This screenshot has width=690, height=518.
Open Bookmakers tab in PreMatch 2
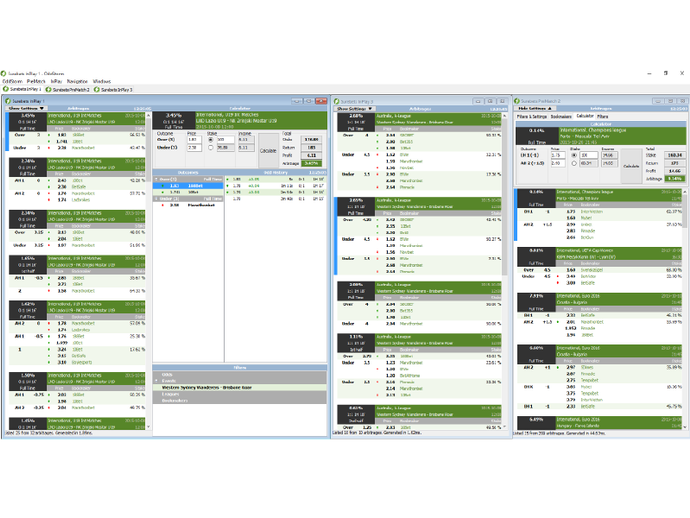click(561, 116)
